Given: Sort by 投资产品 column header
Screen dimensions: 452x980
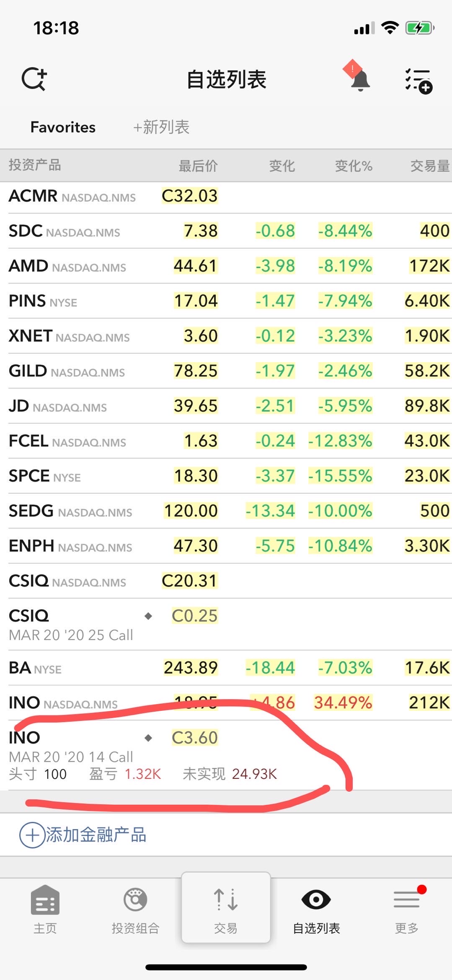Looking at the screenshot, I should click(x=35, y=165).
